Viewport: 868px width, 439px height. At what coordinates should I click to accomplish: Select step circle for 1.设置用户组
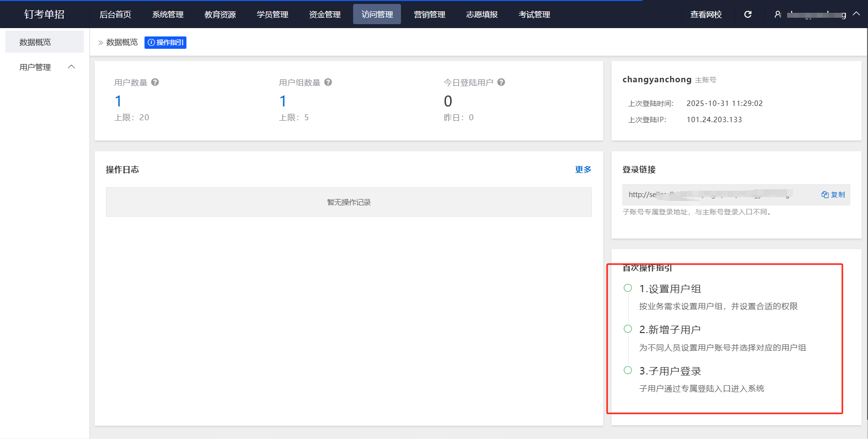(x=628, y=288)
